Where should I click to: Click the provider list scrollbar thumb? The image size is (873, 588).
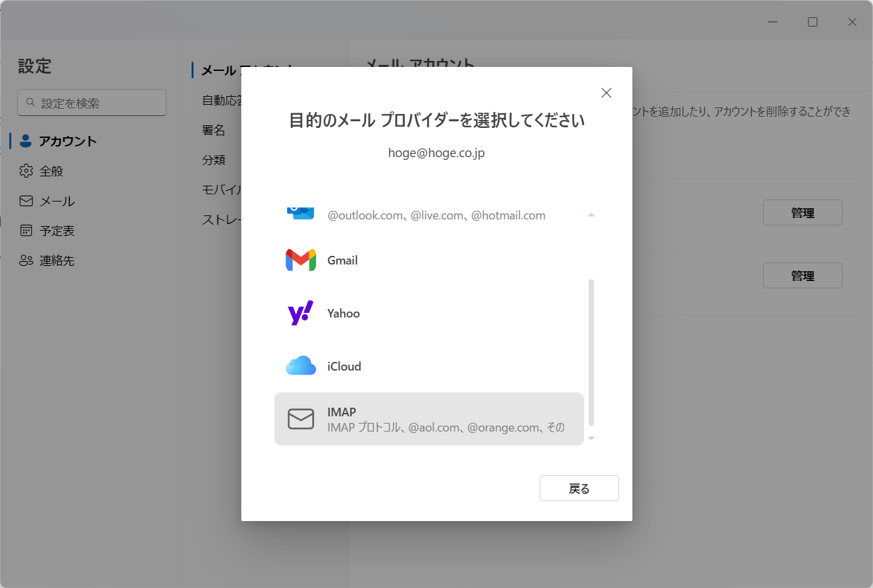pyautogui.click(x=591, y=353)
